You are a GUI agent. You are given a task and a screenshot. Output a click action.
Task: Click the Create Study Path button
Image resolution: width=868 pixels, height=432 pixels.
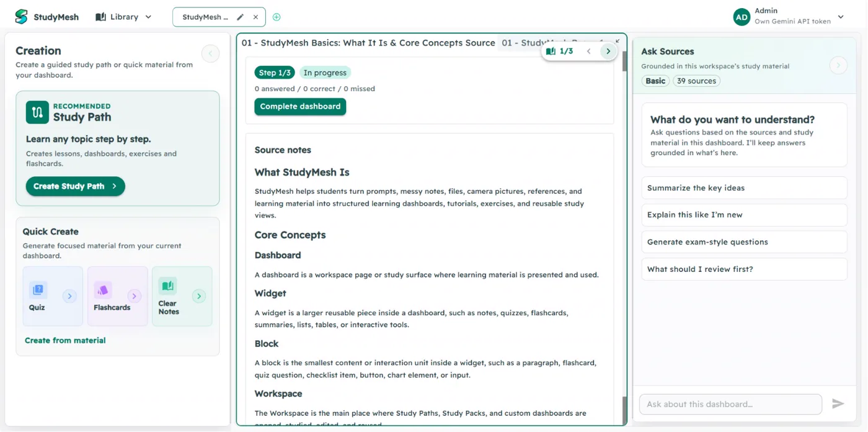point(75,186)
